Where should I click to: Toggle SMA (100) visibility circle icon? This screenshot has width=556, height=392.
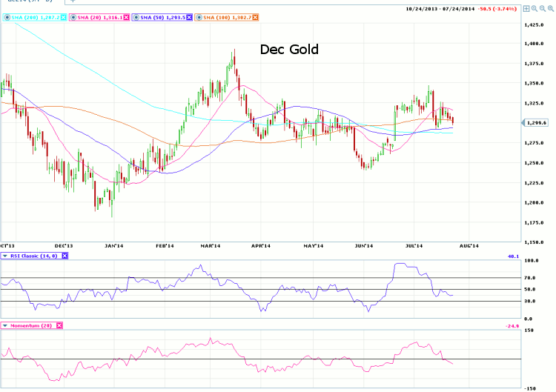coord(199,16)
